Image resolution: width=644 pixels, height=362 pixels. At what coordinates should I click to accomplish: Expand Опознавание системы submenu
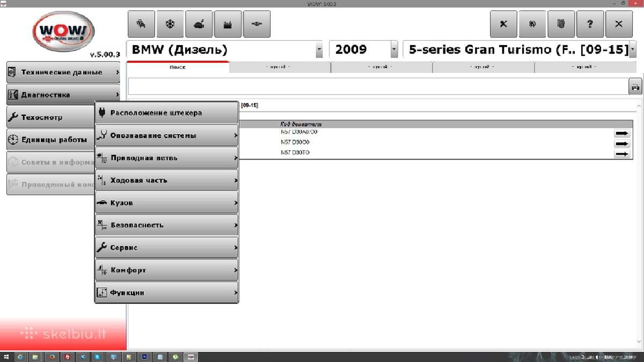[167, 136]
